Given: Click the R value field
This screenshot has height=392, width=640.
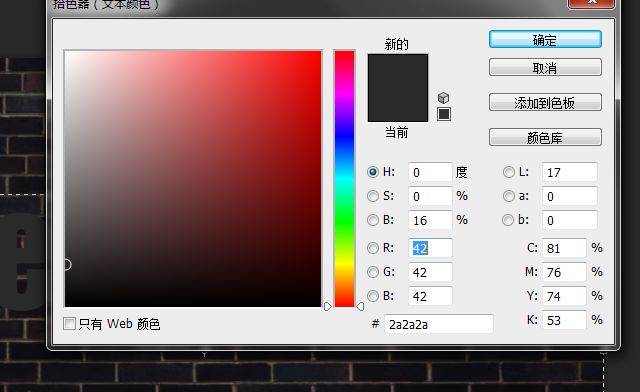Looking at the screenshot, I should (430, 248).
